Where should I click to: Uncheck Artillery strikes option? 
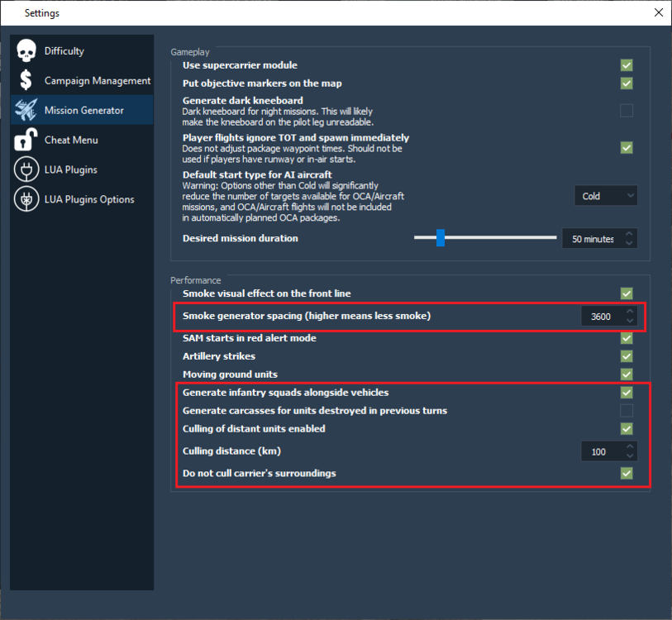[627, 356]
